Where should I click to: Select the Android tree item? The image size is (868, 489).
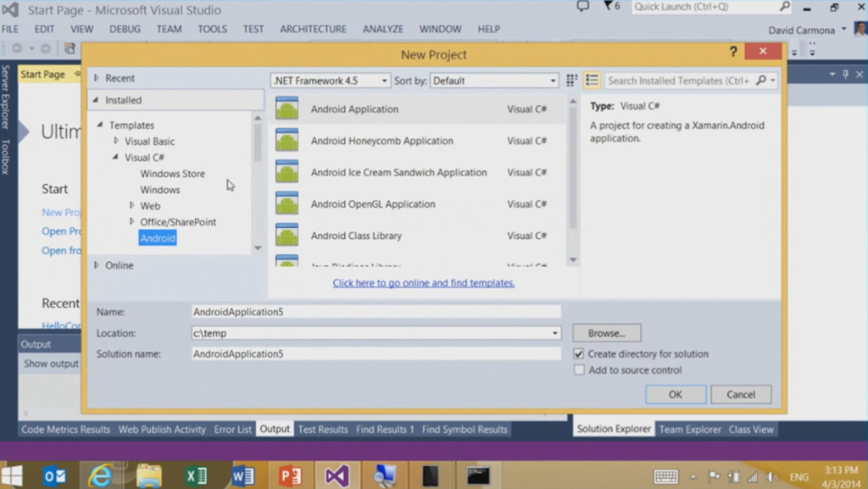pyautogui.click(x=158, y=238)
